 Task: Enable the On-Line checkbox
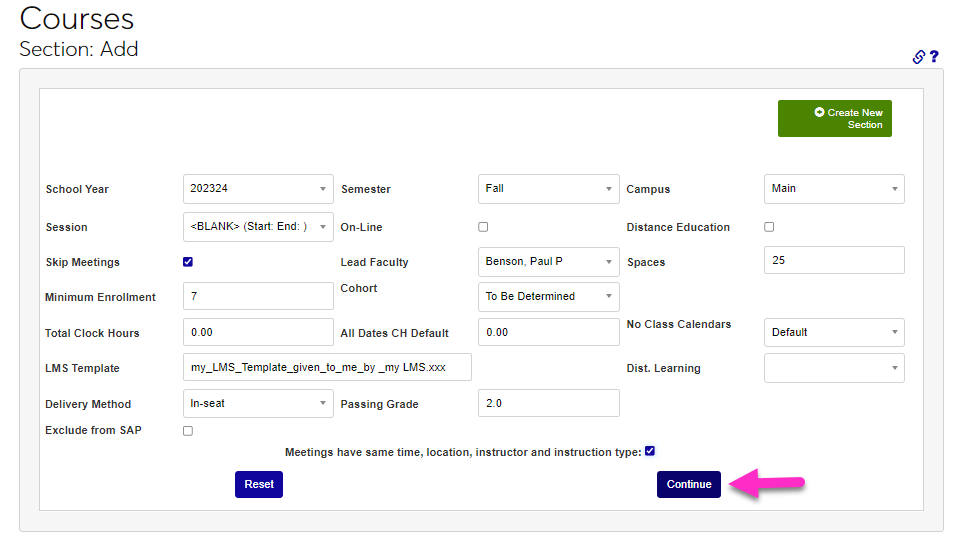[x=483, y=227]
